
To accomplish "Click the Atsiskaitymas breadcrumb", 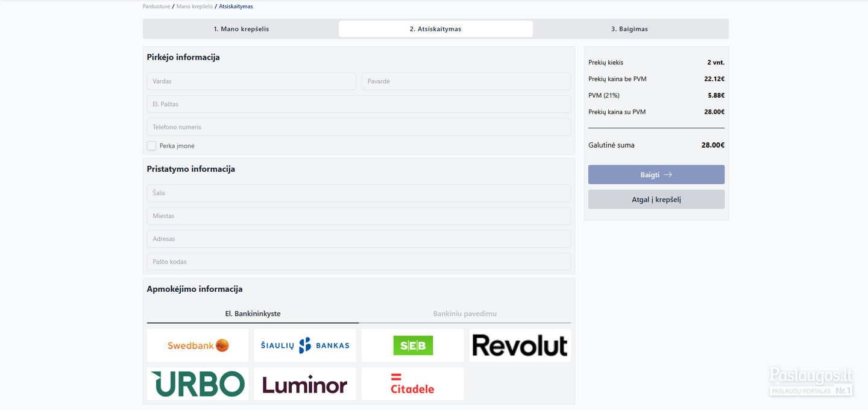I will click(x=236, y=7).
